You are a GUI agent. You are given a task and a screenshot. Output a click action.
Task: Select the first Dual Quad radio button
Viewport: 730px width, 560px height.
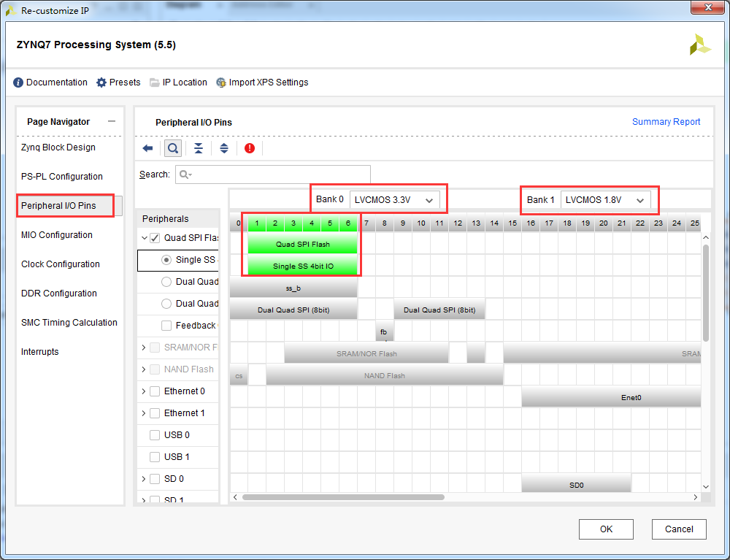pyautogui.click(x=166, y=282)
